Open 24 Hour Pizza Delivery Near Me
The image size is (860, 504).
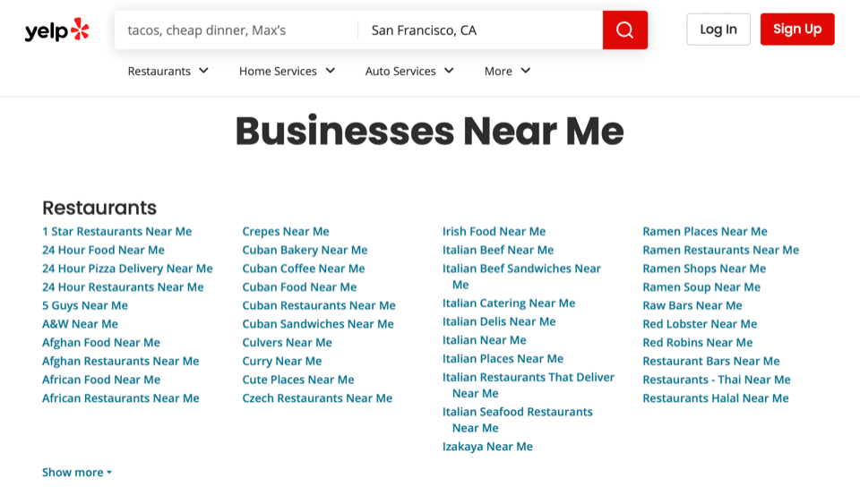tap(127, 269)
